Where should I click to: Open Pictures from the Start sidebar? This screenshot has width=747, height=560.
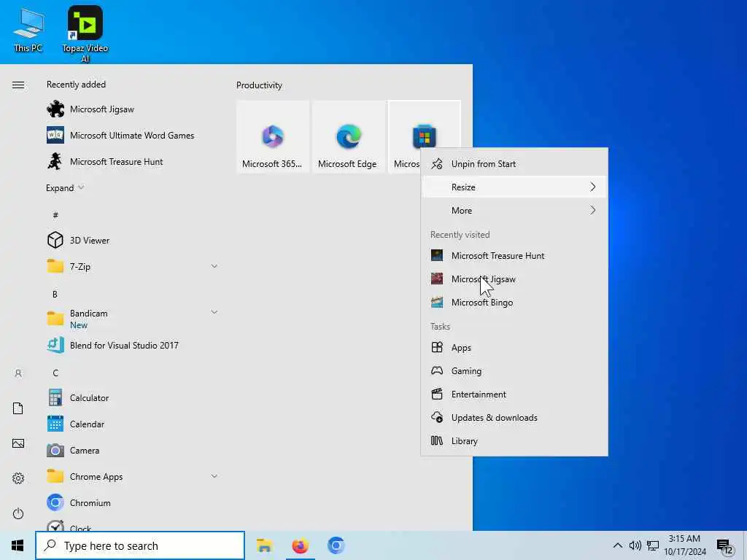18,443
